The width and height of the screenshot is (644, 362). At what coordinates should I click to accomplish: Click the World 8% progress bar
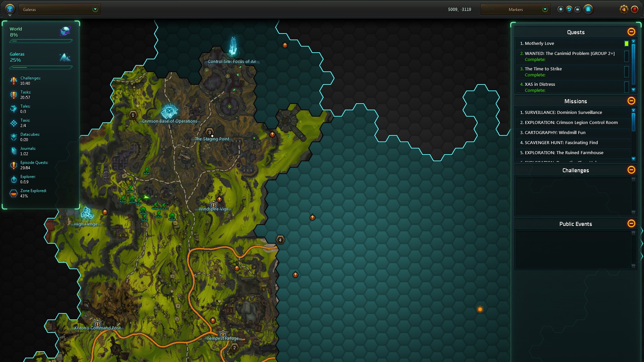41,41
